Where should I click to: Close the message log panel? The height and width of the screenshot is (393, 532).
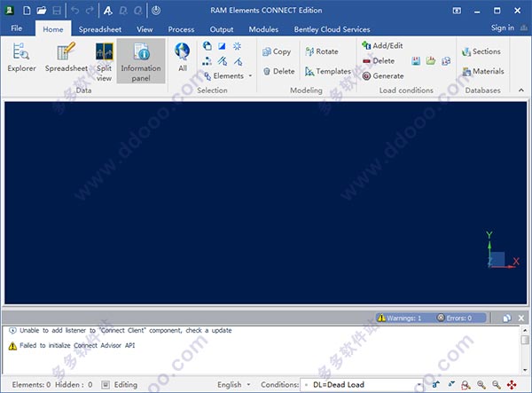[x=521, y=318]
